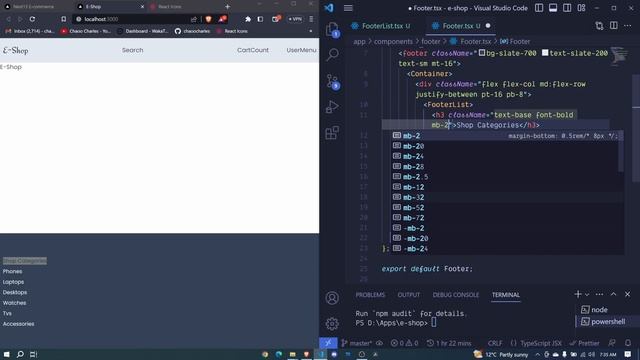Screen dimensions: 640x360
Task: Open the Customize Layout control
Action: click(581, 8)
